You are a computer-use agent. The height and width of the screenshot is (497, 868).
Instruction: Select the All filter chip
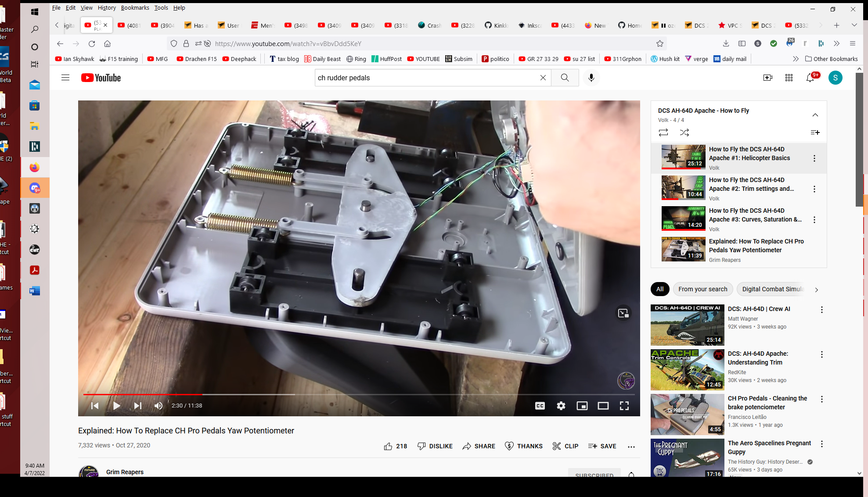[660, 289]
